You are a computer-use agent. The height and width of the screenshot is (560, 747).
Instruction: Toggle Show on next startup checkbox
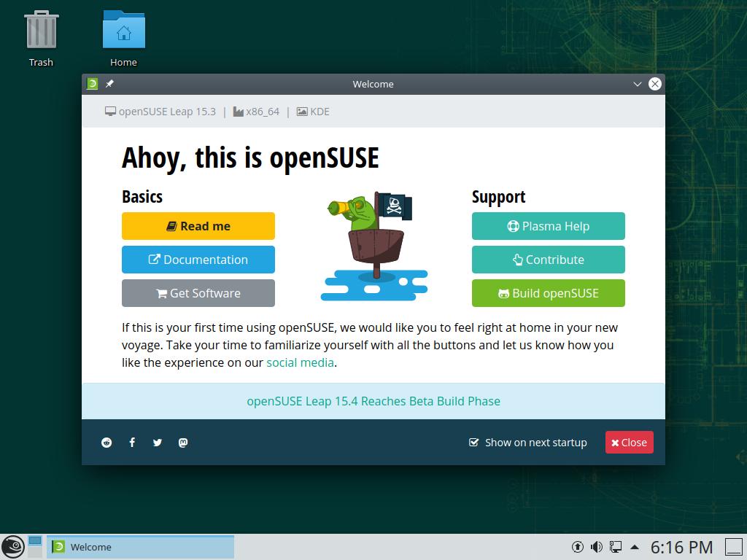(x=473, y=443)
